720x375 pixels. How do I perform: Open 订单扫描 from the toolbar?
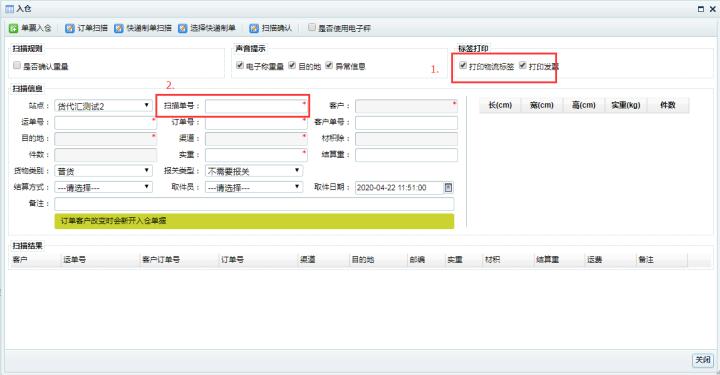point(86,28)
